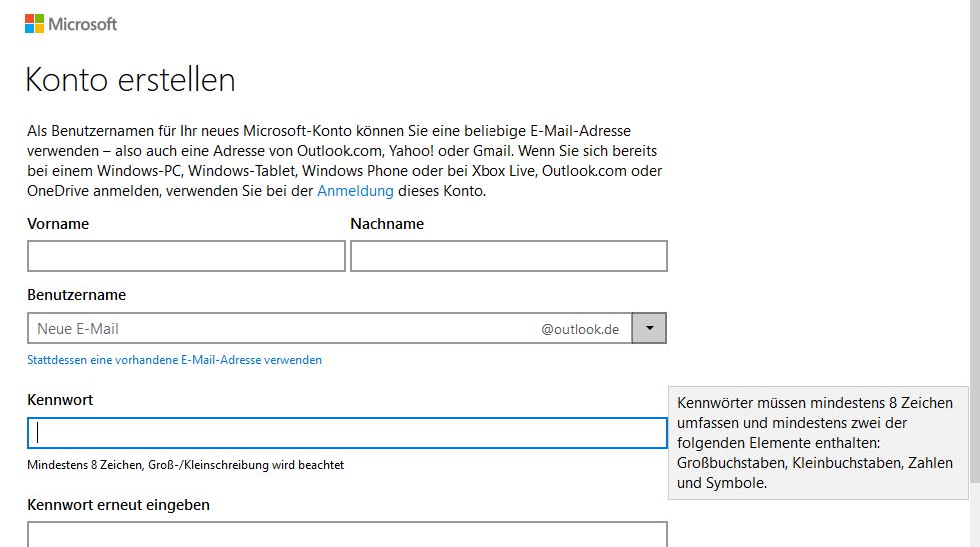Click the Vorname label
980x547 pixels.
coord(58,224)
